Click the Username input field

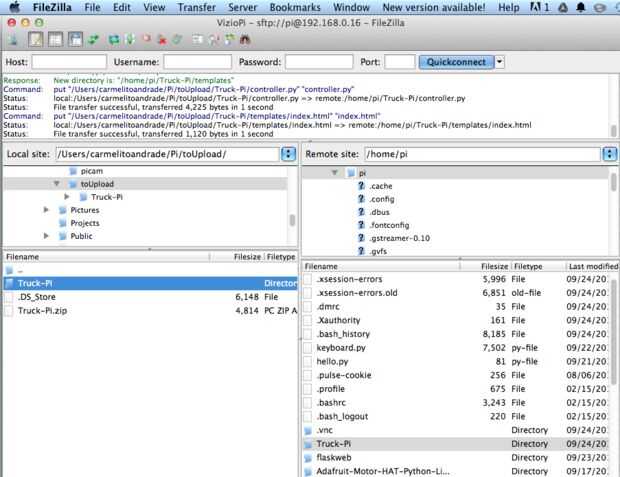click(x=197, y=62)
